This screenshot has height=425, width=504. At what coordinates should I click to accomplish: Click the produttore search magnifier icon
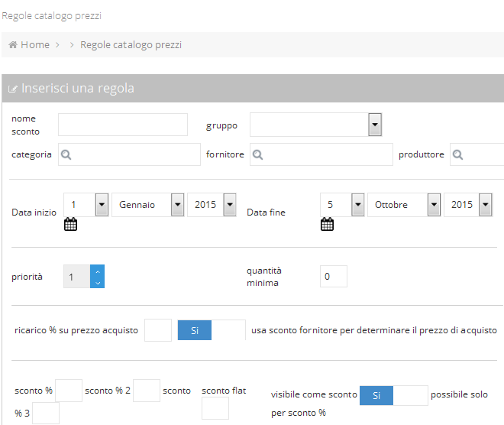457,154
